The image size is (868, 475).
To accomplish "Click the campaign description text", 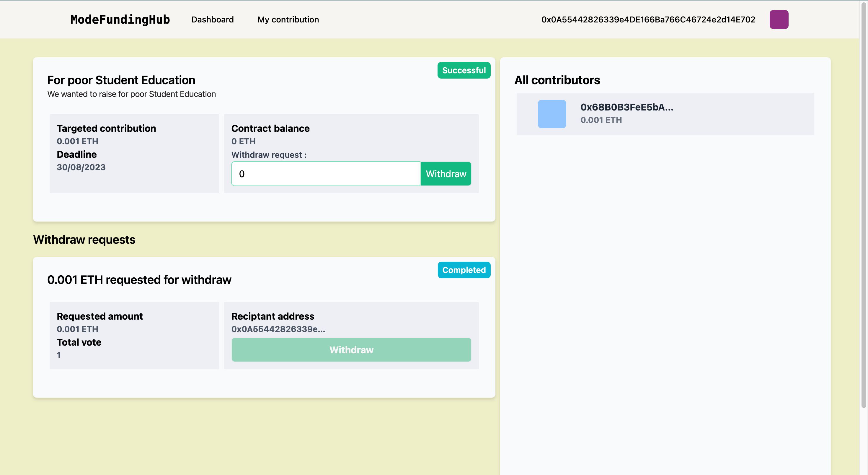I will 131,94.
